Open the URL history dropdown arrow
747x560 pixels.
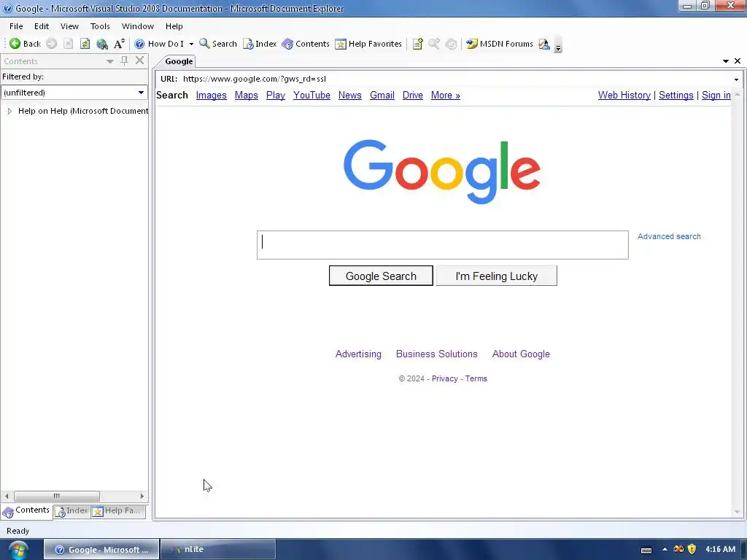click(x=736, y=79)
